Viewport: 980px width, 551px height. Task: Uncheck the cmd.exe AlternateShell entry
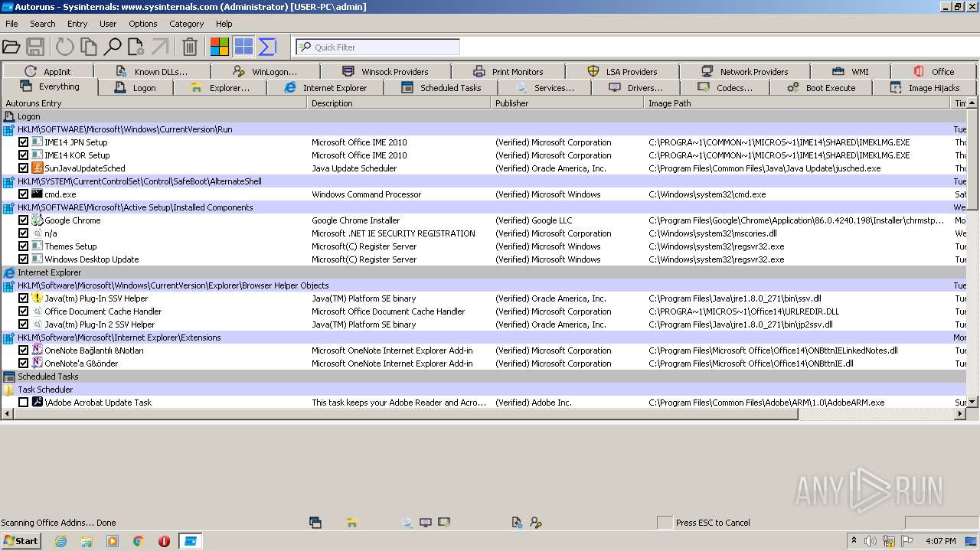[x=23, y=194]
